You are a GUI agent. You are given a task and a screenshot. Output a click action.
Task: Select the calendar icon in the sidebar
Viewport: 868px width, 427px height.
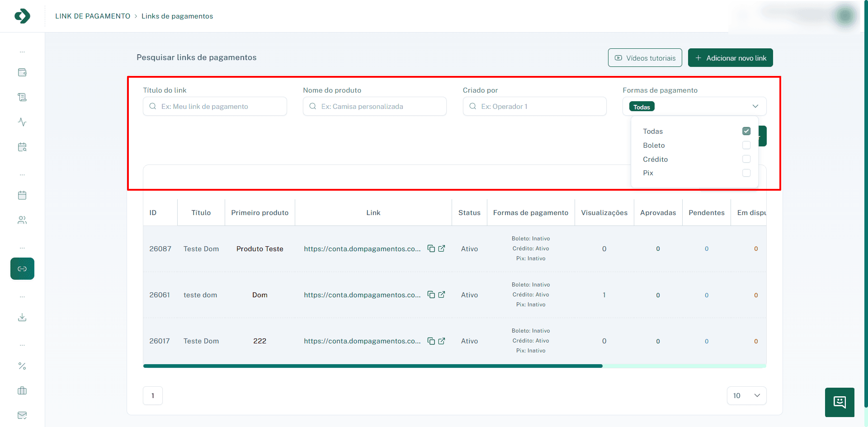pos(22,195)
